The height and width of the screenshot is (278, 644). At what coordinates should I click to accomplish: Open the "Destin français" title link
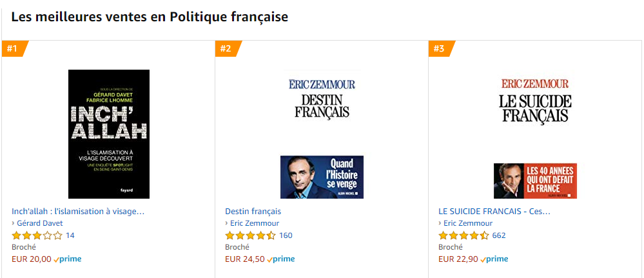click(253, 211)
